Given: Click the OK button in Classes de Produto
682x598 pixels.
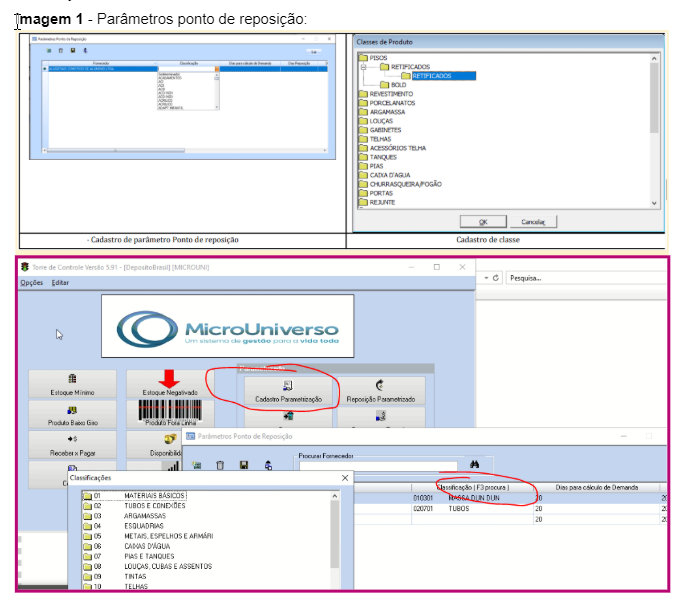Looking at the screenshot, I should point(484,221).
